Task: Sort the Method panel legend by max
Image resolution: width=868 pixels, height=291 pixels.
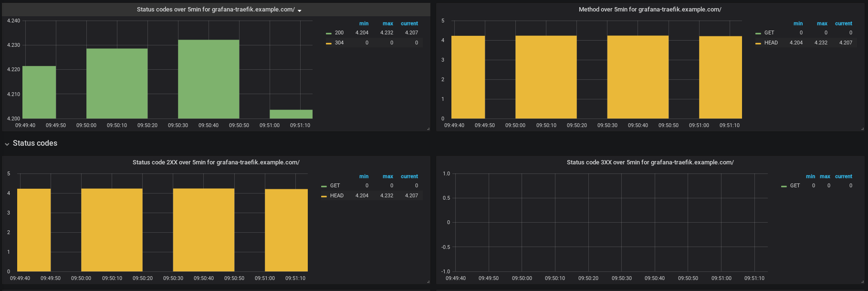Action: tap(822, 23)
